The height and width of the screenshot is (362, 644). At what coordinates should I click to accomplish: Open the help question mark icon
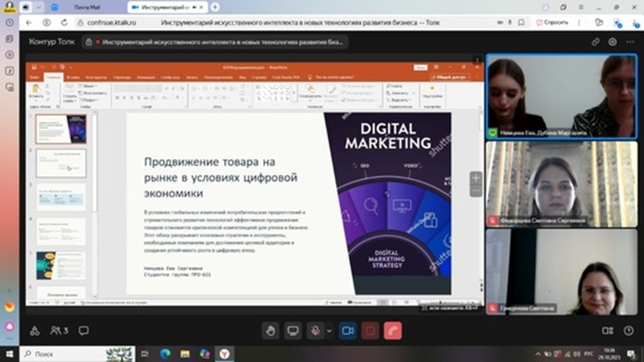pos(628,331)
